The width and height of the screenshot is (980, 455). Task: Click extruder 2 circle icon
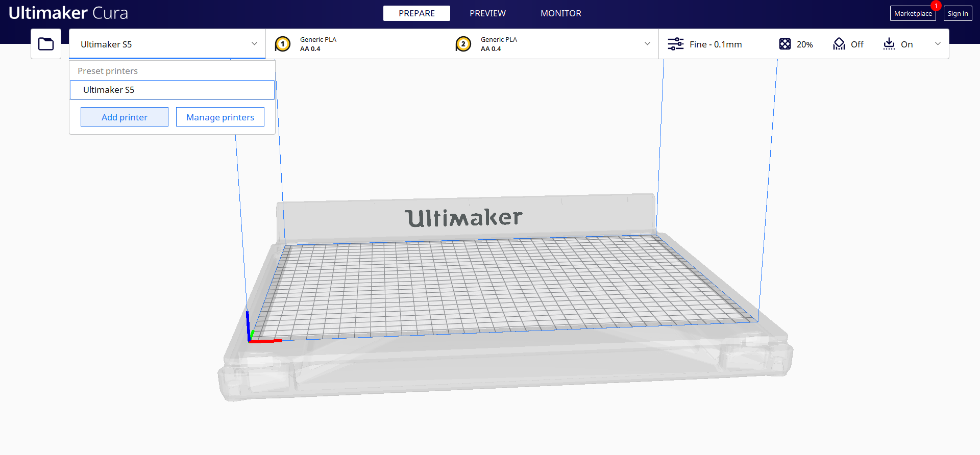click(463, 44)
